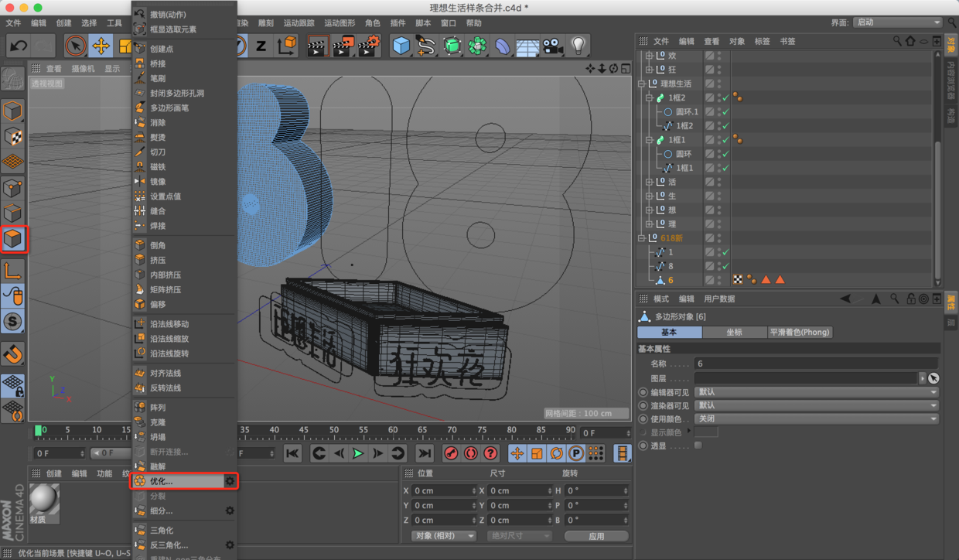The width and height of the screenshot is (959, 560).
Task: Collapse the 1框2 sweep object
Action: [649, 97]
